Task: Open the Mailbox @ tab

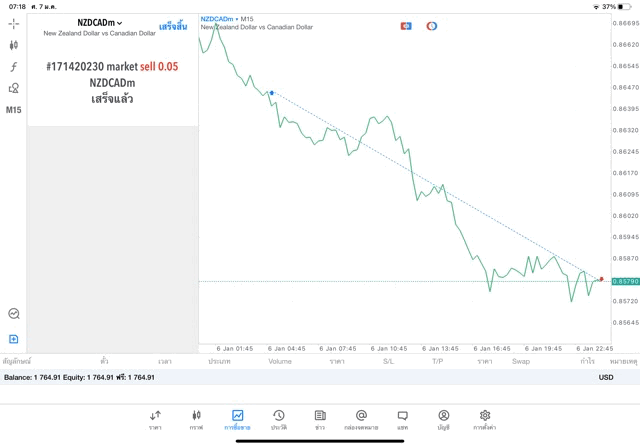Action: tap(361, 419)
